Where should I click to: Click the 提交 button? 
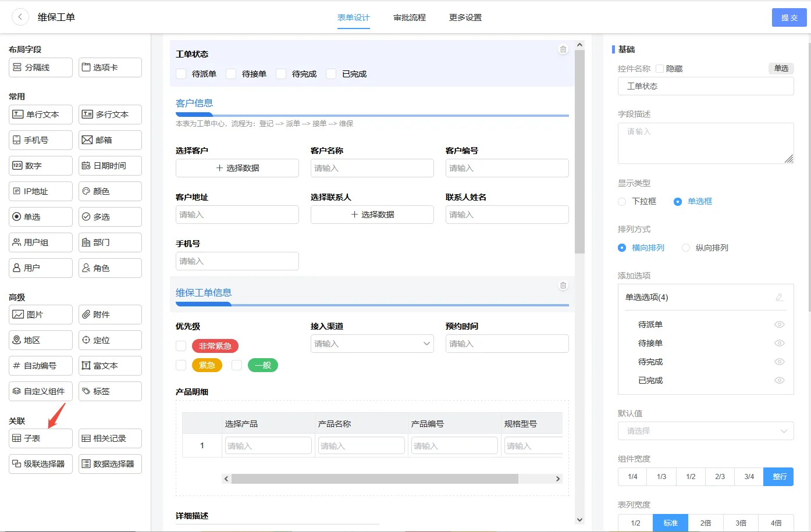(789, 17)
